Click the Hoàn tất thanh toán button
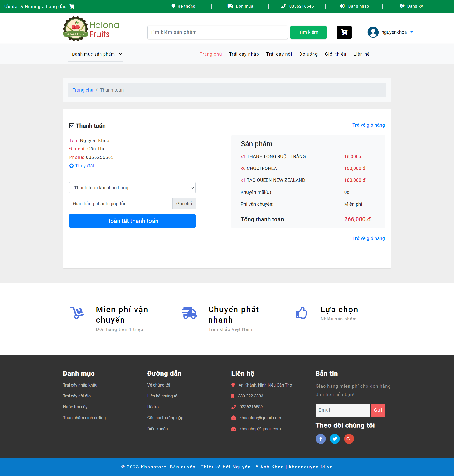This screenshot has width=454, height=476. click(x=132, y=221)
